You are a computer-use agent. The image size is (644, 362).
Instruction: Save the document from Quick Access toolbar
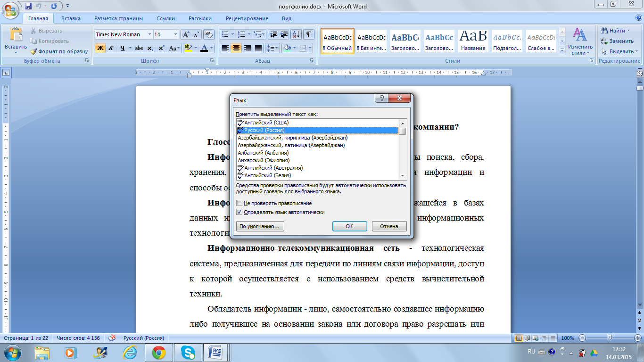click(28, 6)
